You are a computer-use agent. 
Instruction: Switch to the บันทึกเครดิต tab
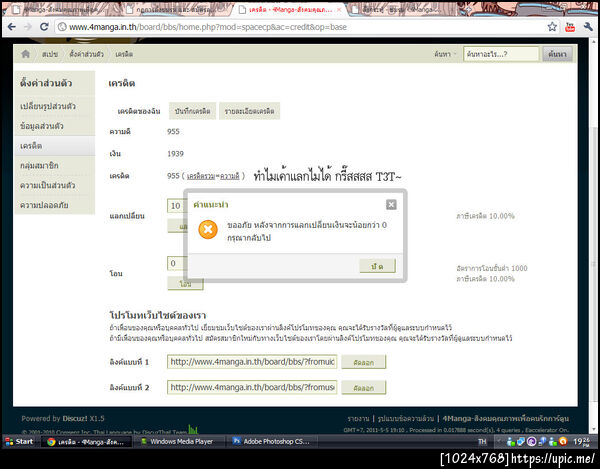coord(192,111)
